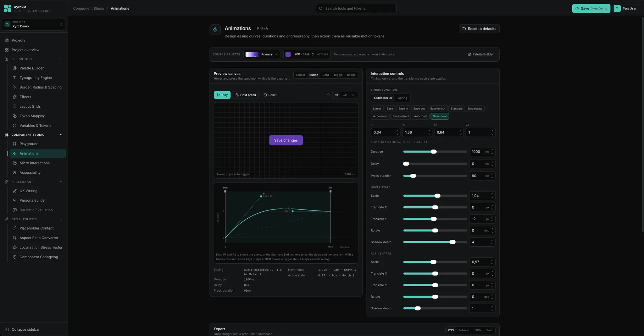The image size is (644, 336).
Task: Open the Typography Engine tool
Action: click(x=37, y=78)
